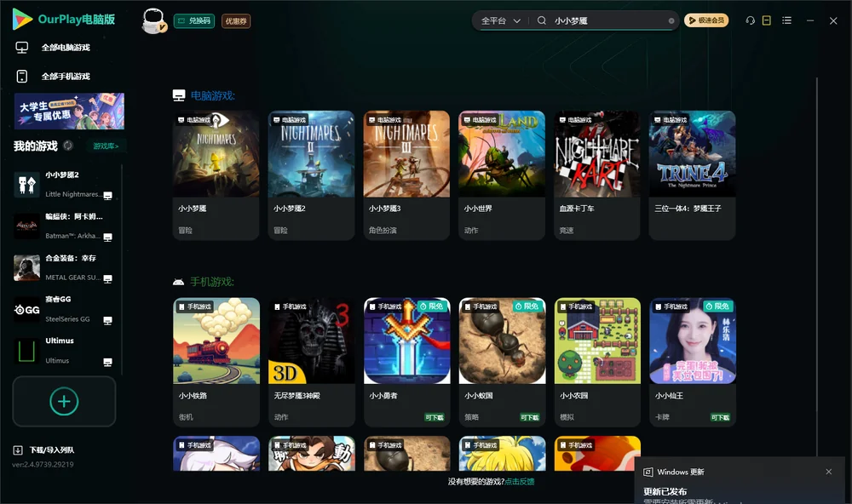Click the refresh icon beside 我的游戏
The height and width of the screenshot is (504, 852).
click(68, 146)
